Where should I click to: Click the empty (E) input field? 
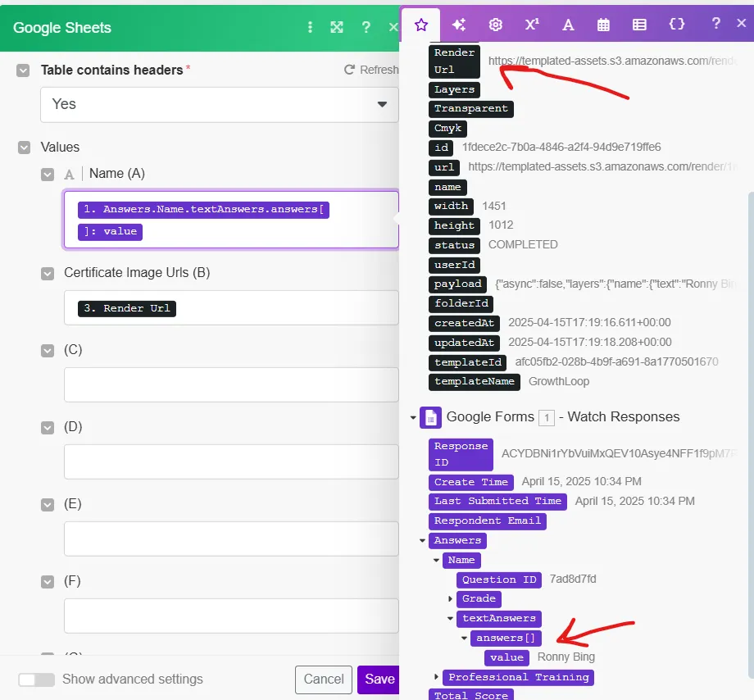231,539
